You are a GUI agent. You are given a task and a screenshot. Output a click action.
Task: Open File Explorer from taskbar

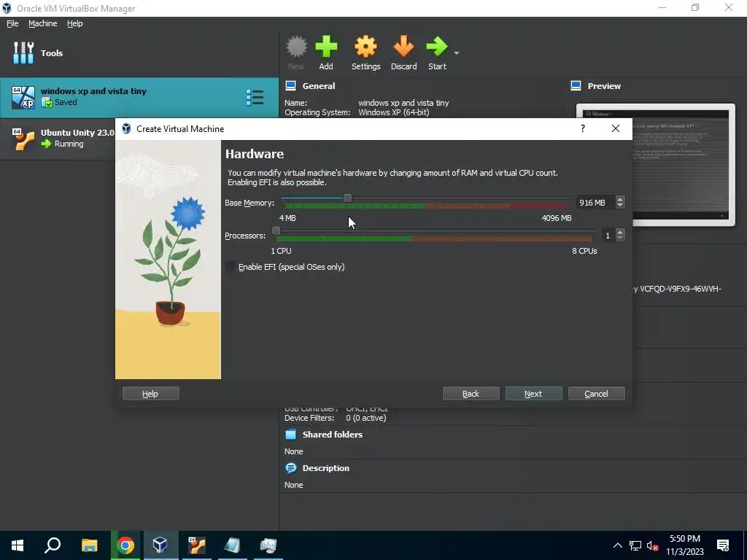(x=89, y=545)
